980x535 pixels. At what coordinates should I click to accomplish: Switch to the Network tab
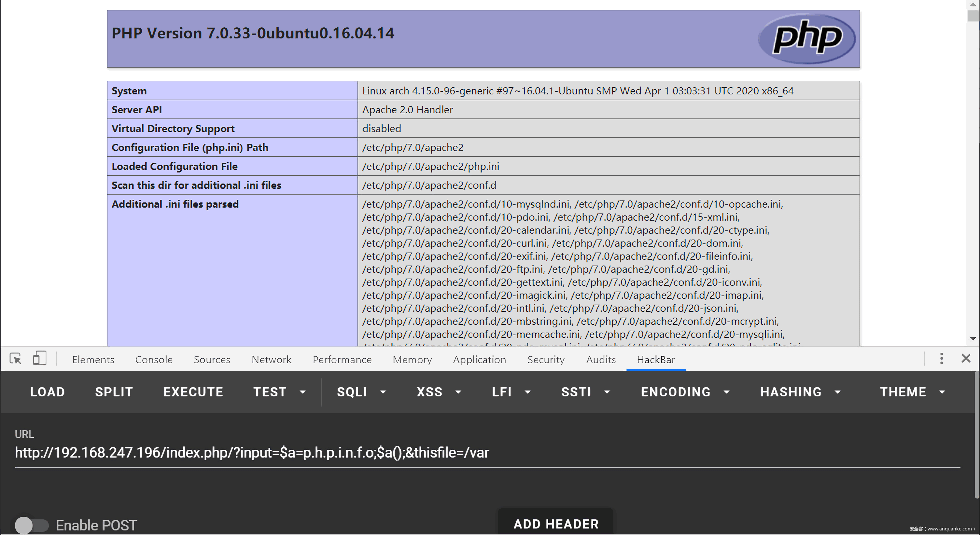tap(271, 360)
